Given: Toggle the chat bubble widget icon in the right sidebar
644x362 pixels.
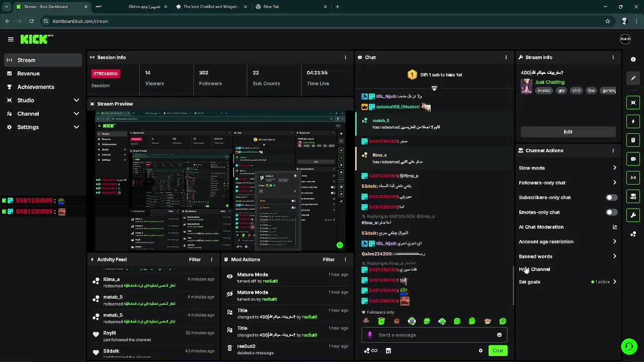Looking at the screenshot, I should pyautogui.click(x=633, y=159).
